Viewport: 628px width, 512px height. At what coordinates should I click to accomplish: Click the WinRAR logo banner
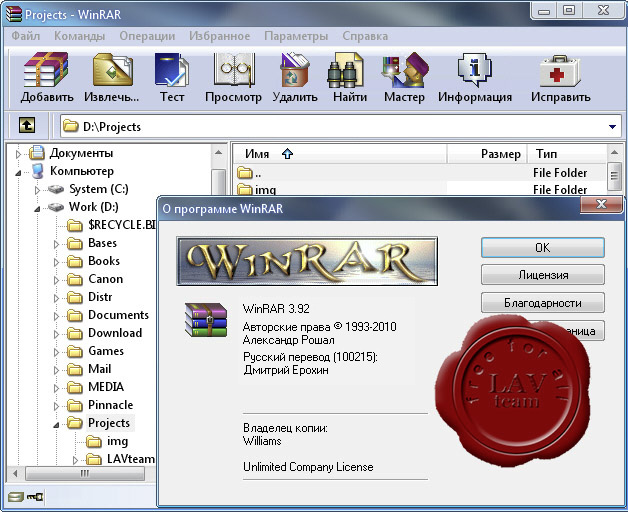(x=307, y=261)
